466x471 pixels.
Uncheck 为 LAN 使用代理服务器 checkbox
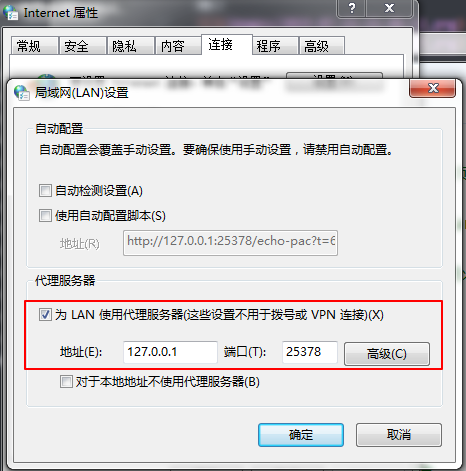[x=45, y=315]
